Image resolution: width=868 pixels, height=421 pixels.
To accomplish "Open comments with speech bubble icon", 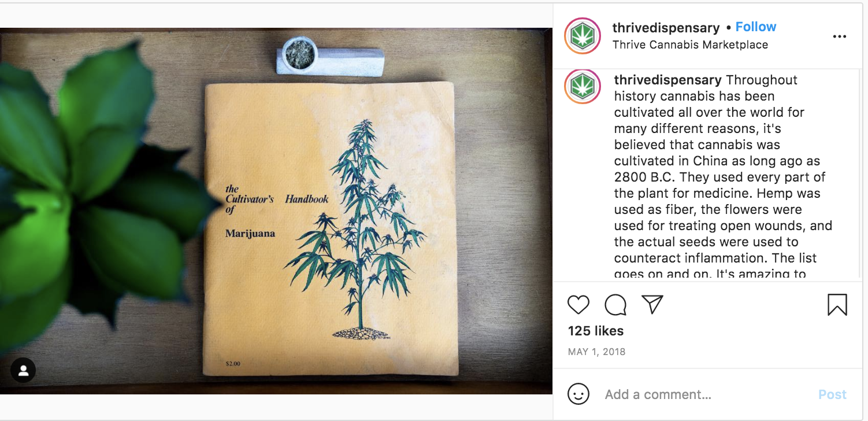I will [x=615, y=304].
